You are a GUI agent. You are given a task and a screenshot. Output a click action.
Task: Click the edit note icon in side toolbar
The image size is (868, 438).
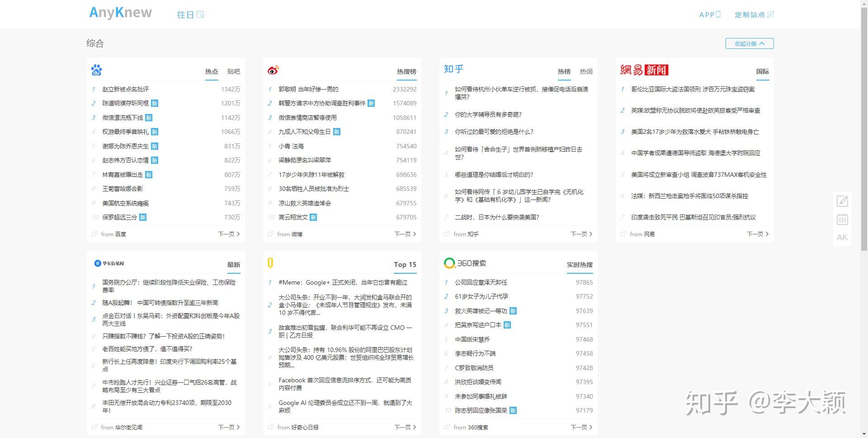842,201
